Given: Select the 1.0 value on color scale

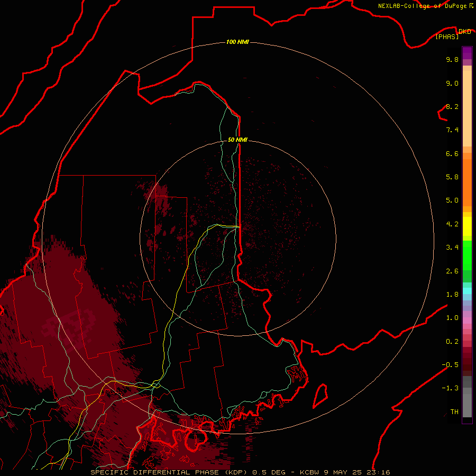Looking at the screenshot, I should pos(452,318).
